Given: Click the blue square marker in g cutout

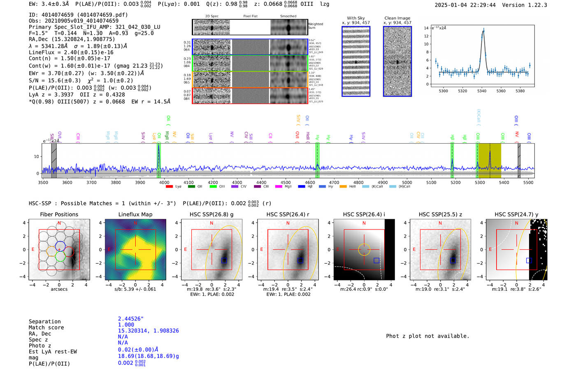Looking at the screenshot, I should (224, 260).
